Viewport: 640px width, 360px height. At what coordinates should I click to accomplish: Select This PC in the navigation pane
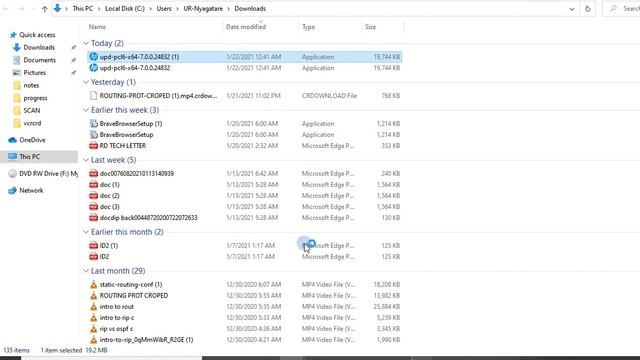tap(30, 157)
